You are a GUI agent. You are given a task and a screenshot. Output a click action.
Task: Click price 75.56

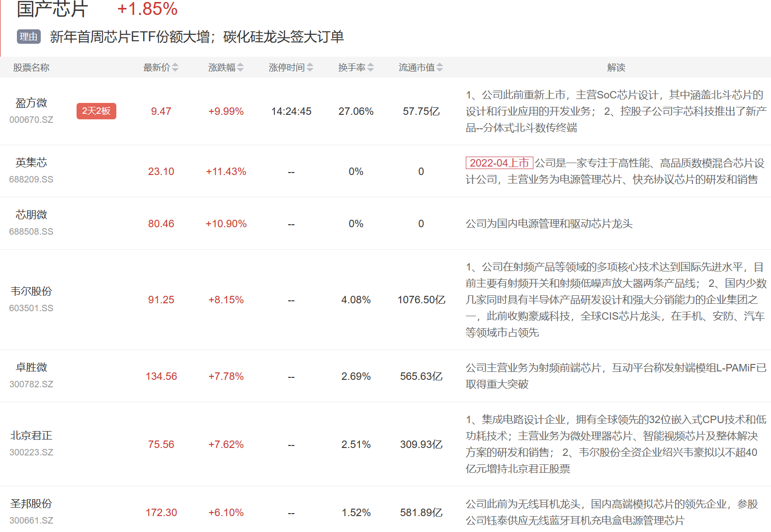(x=161, y=444)
